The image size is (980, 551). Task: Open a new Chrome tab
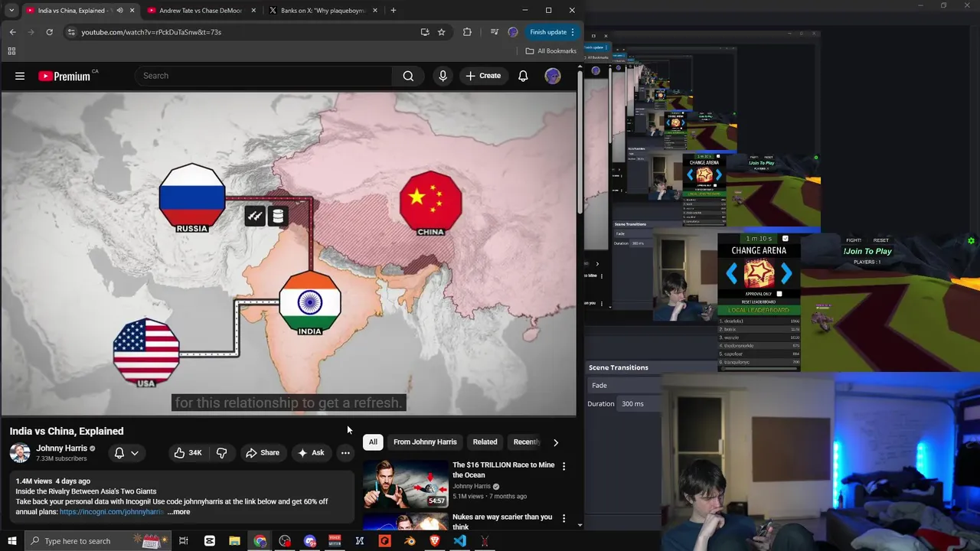(x=394, y=11)
